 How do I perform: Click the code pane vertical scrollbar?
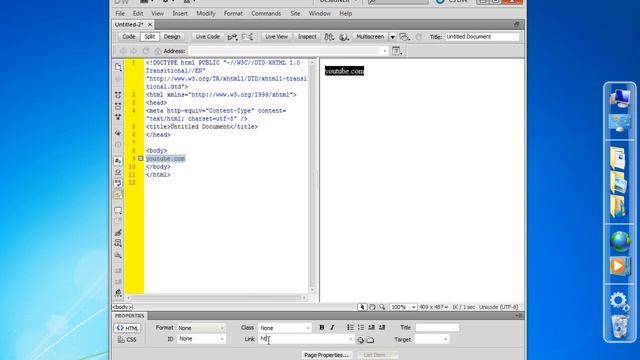pyautogui.click(x=313, y=176)
